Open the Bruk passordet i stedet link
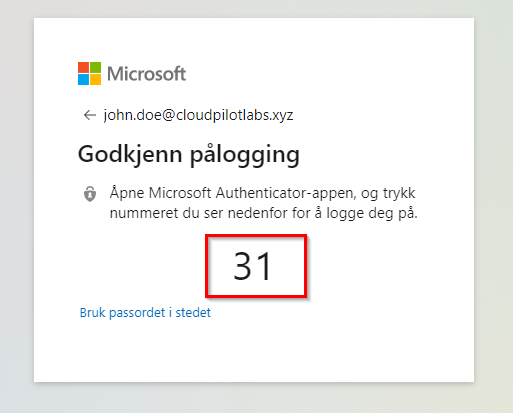 pos(145,313)
